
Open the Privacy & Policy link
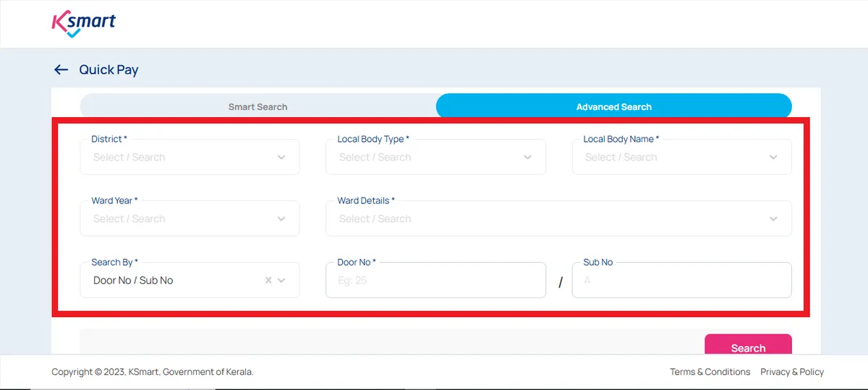click(x=792, y=372)
